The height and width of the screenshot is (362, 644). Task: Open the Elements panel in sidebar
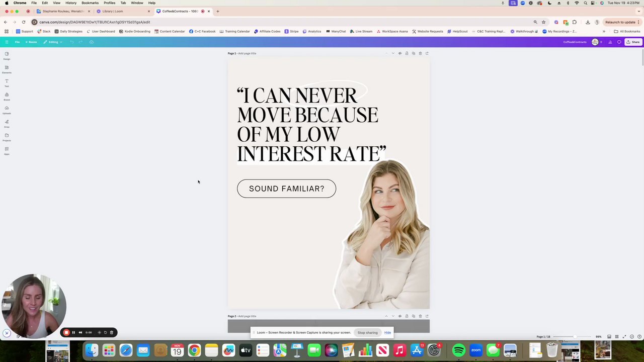point(7,69)
